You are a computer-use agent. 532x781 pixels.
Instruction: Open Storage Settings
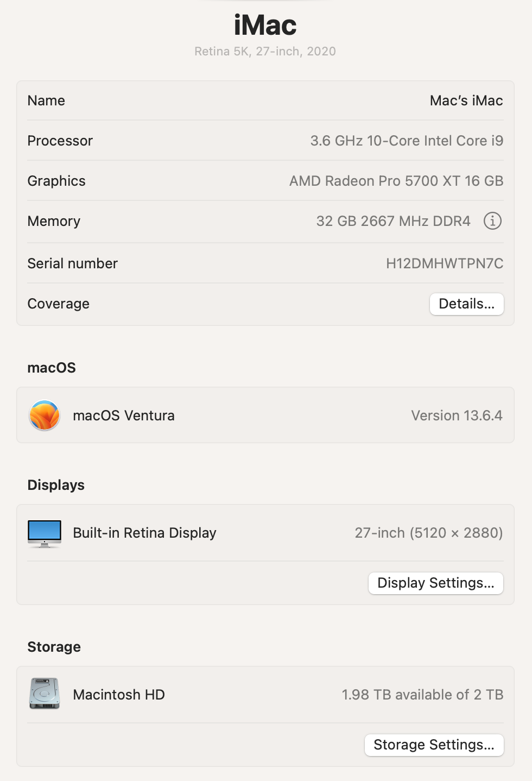434,745
